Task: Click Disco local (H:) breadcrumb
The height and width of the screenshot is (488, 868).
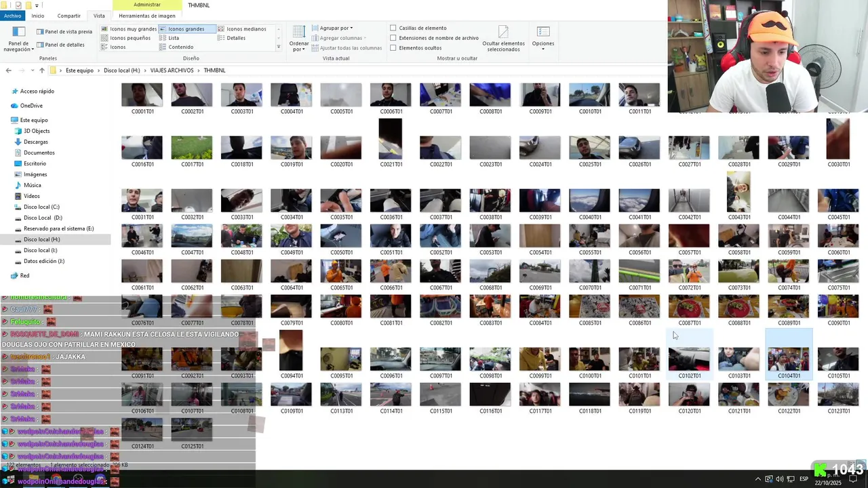Action: click(x=122, y=70)
